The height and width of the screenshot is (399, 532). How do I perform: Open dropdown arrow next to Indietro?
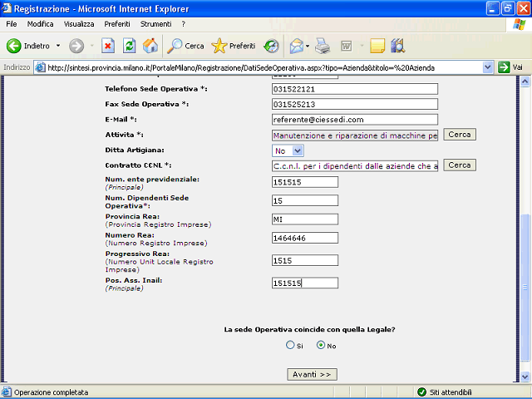pos(57,46)
